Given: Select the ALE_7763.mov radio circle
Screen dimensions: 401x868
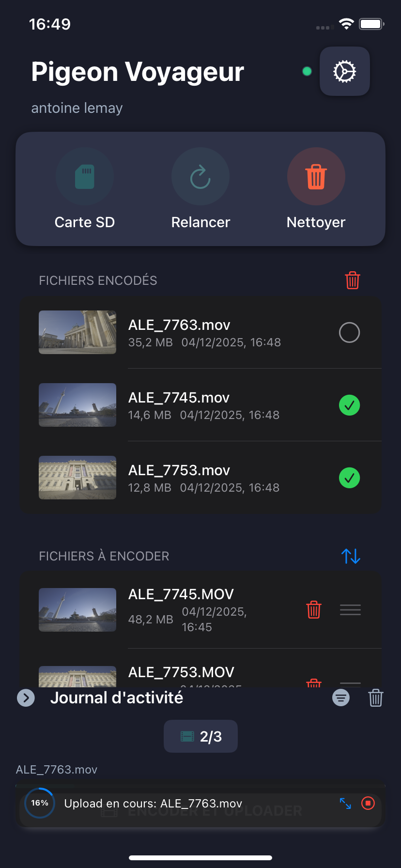Looking at the screenshot, I should point(349,333).
